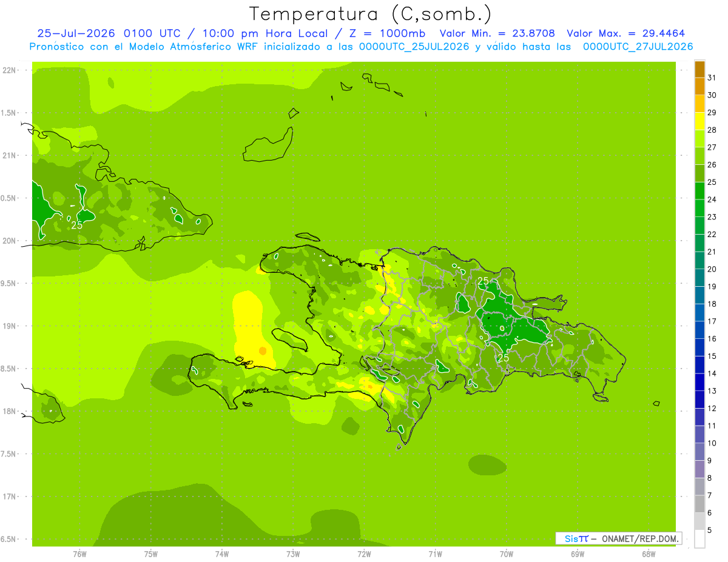Image resolution: width=728 pixels, height=562 pixels.
Task: Click legend value '31'
Action: click(x=712, y=78)
